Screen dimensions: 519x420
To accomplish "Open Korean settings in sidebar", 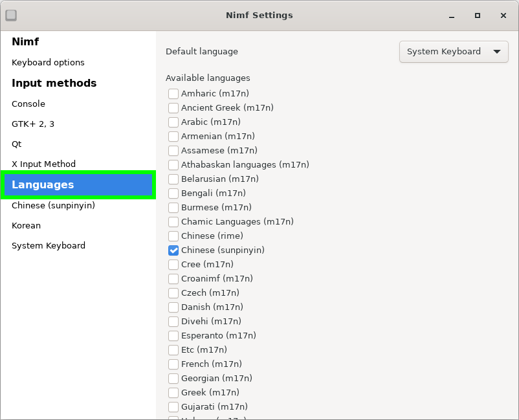I will point(26,226).
